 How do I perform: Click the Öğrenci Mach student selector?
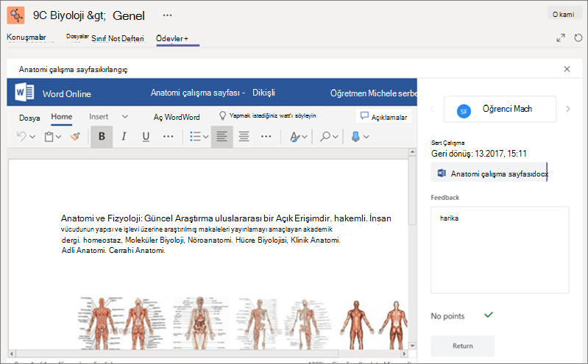click(x=500, y=109)
